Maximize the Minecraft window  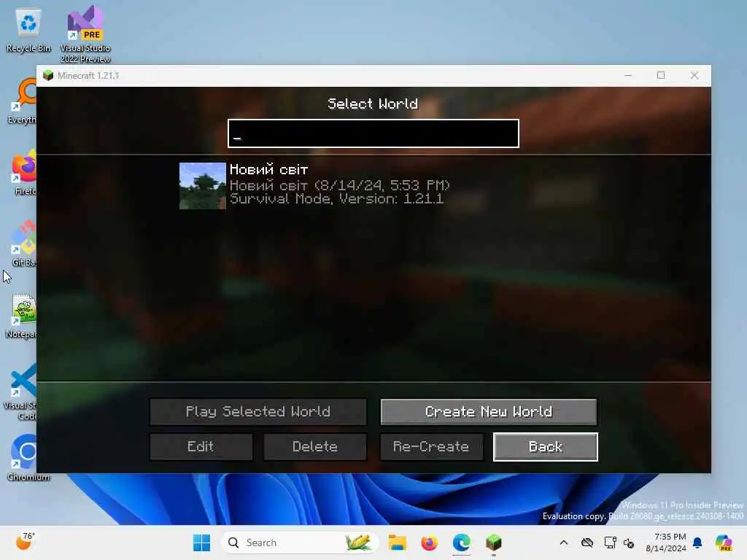661,75
